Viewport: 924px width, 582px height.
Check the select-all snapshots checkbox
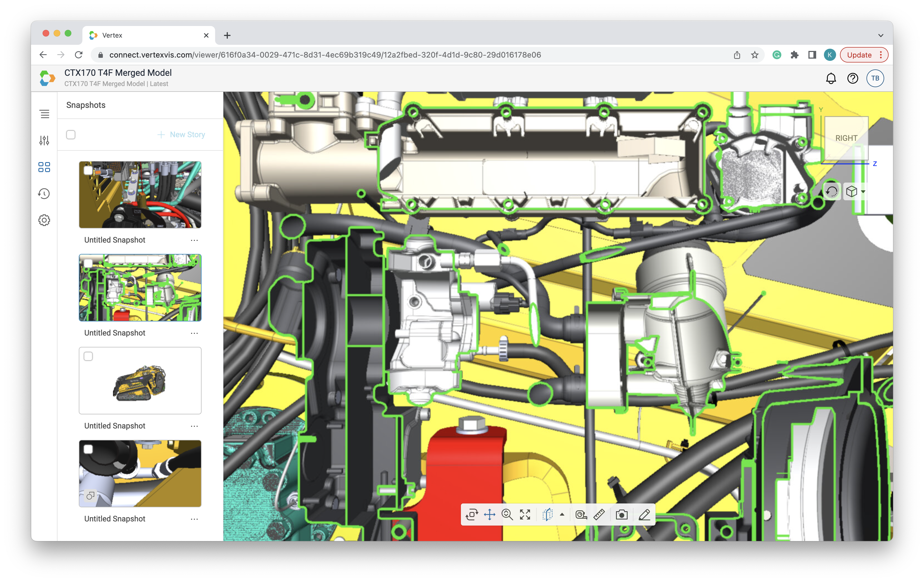71,135
